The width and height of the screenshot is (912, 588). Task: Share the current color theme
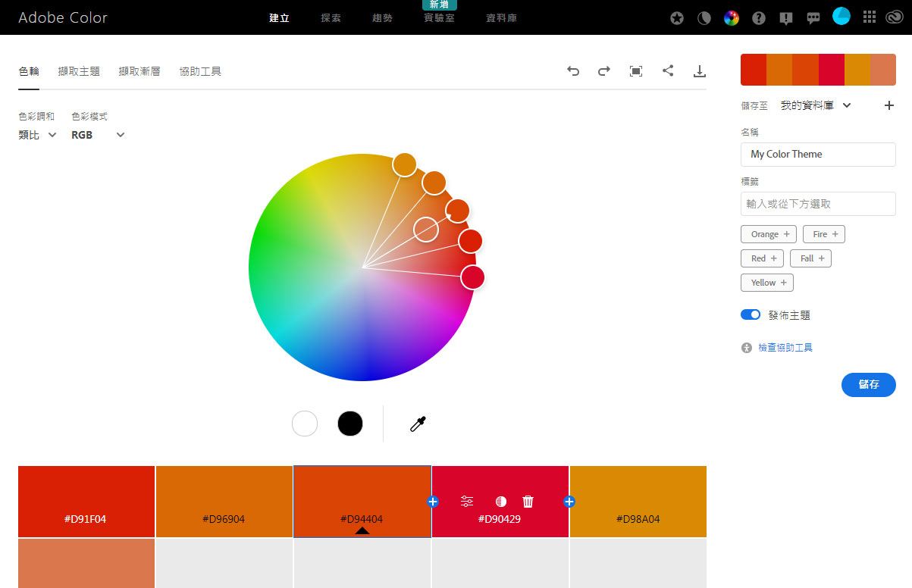point(668,70)
